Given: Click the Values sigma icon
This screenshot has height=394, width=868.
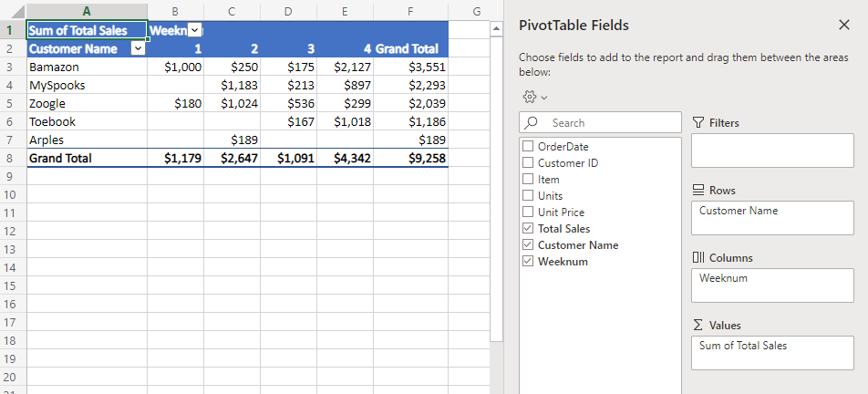Looking at the screenshot, I should 698,326.
